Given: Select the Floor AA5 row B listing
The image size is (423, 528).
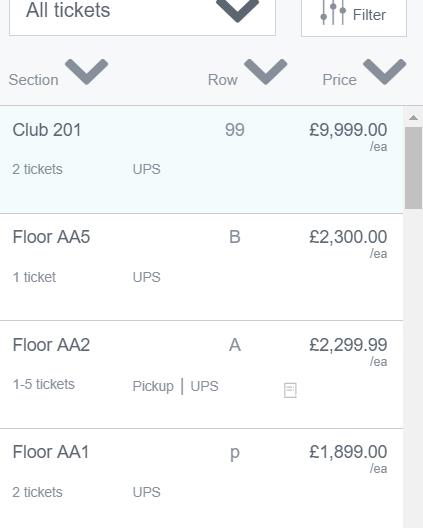Looking at the screenshot, I should click(x=201, y=267).
